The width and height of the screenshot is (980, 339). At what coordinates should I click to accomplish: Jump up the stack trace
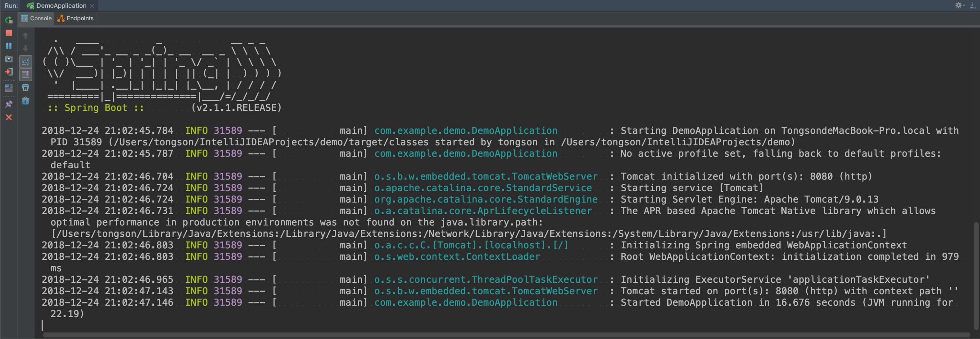(x=26, y=35)
